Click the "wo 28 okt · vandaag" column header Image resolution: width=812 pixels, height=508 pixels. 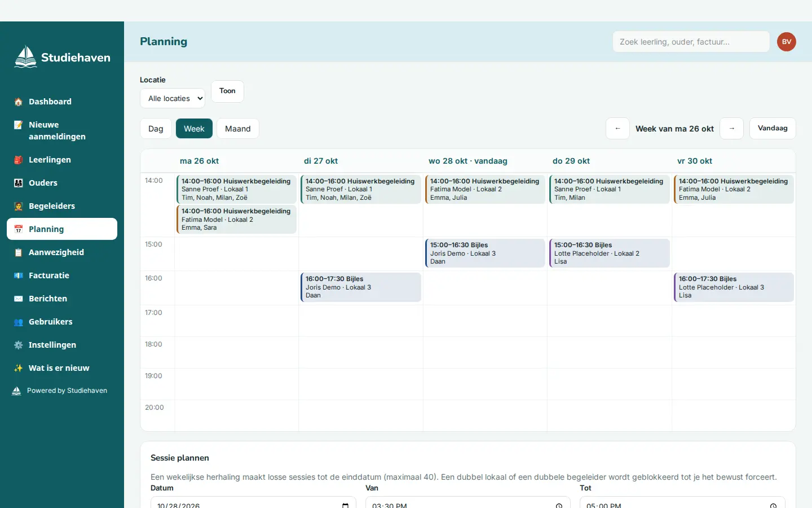(x=468, y=161)
